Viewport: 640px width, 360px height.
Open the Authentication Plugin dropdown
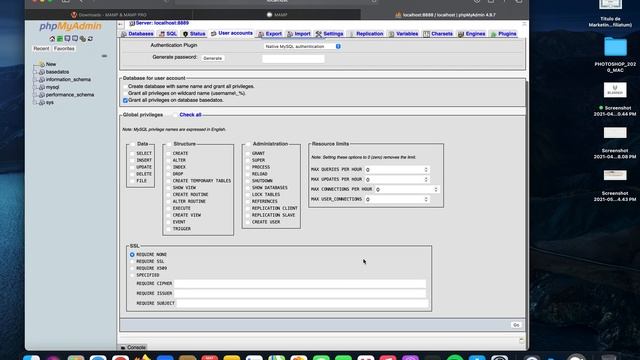[302, 47]
